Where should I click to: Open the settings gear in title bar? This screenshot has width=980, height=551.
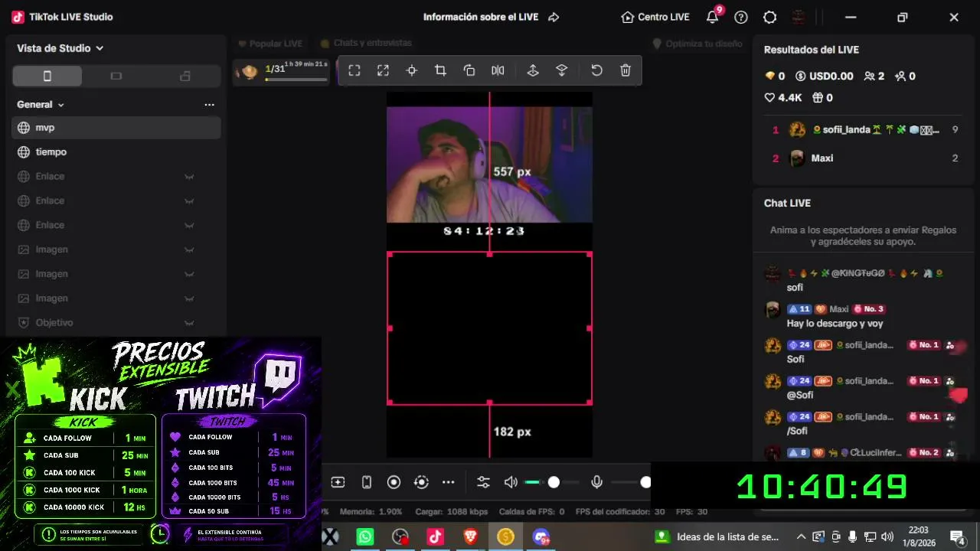(769, 17)
